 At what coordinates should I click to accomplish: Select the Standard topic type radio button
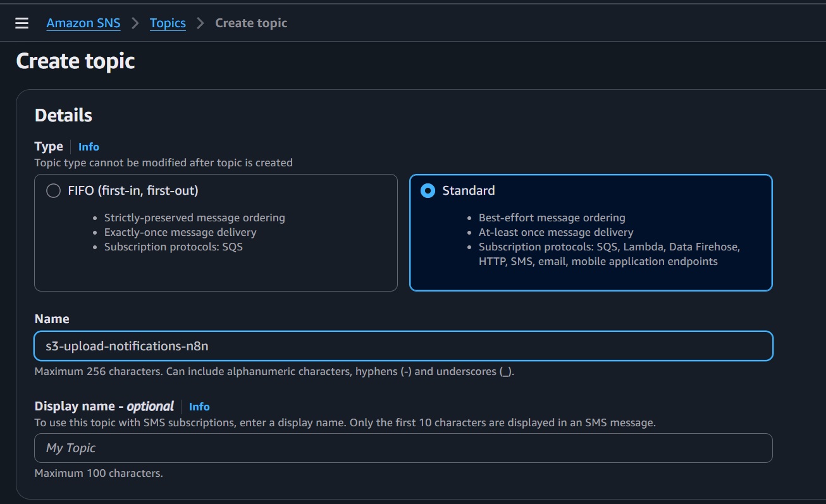pyautogui.click(x=428, y=191)
